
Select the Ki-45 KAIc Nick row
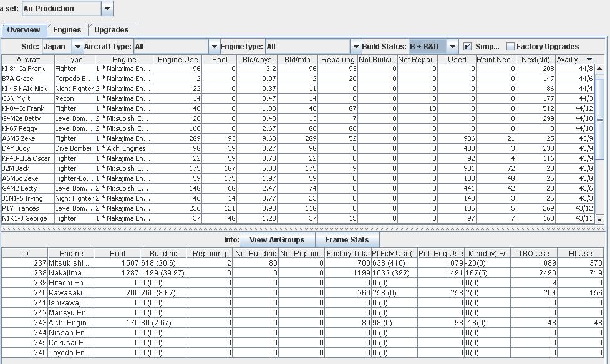(x=298, y=89)
